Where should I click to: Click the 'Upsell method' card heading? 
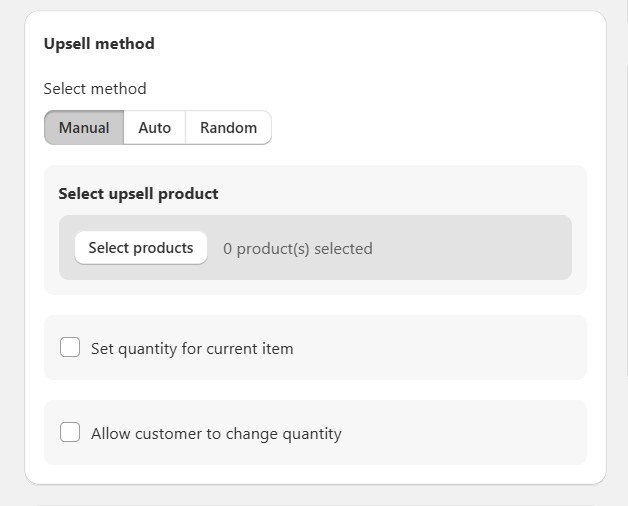tap(99, 44)
